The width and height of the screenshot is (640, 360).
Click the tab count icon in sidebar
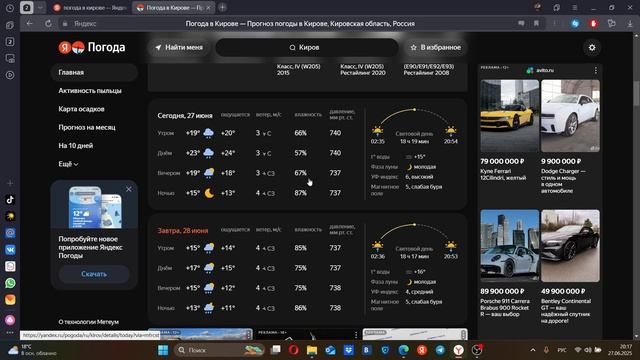tap(10, 42)
